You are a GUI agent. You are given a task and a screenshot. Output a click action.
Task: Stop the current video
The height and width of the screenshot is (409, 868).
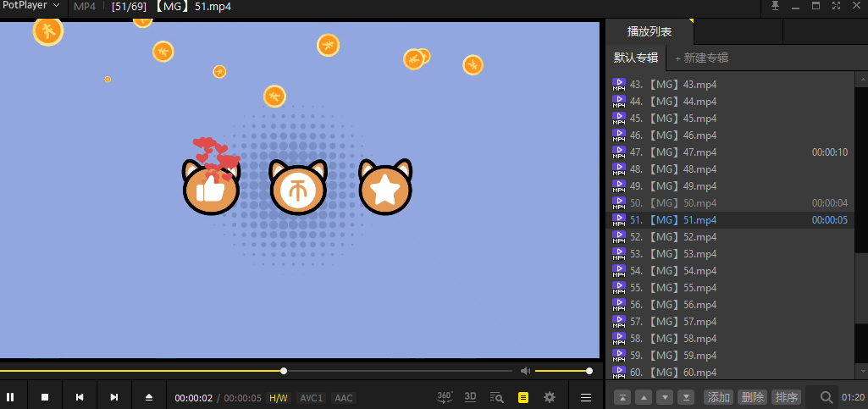tap(46, 396)
